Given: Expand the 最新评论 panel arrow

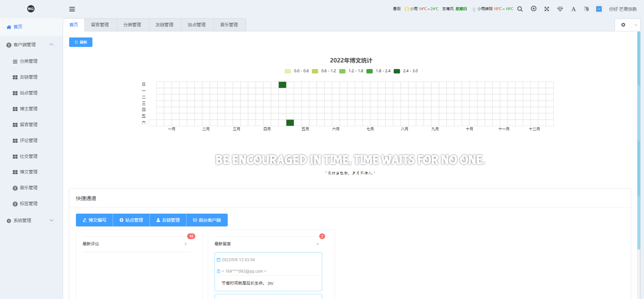Looking at the screenshot, I should coord(186,244).
